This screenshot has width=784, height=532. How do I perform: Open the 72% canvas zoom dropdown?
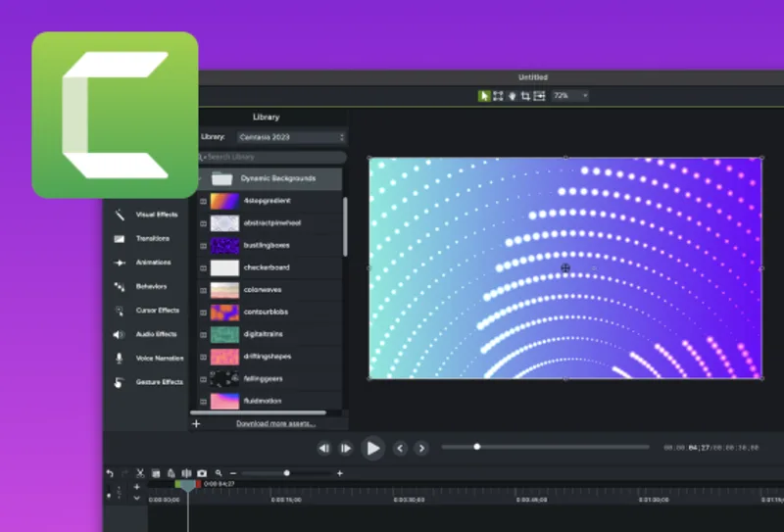(570, 95)
